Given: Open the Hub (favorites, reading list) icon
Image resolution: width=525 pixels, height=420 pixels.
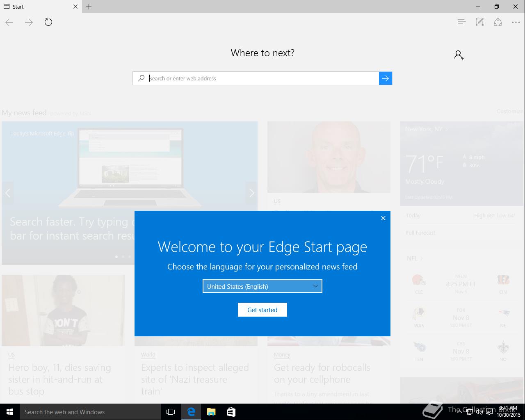Looking at the screenshot, I should pos(461,22).
